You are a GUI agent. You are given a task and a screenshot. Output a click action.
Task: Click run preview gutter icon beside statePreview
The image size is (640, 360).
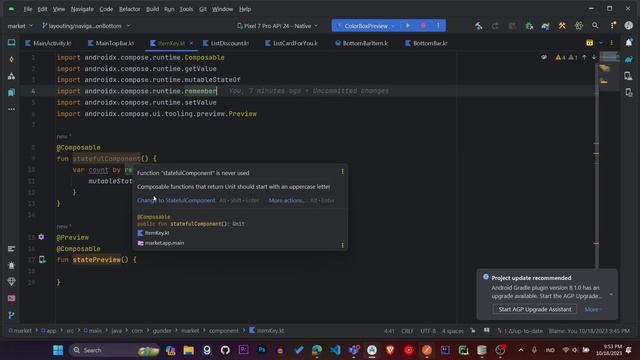click(42, 259)
